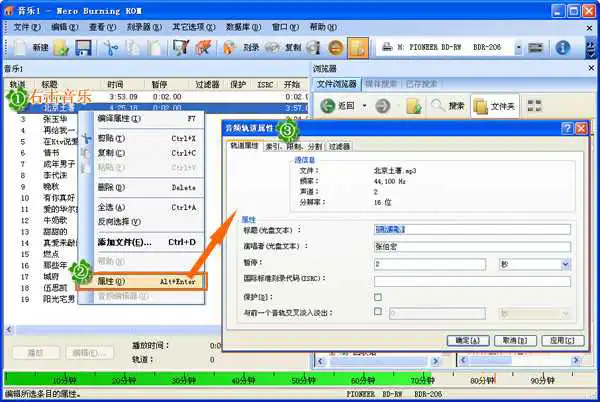Click the 刻录 burn toolbar icon
The image size is (600, 402).
230,47
